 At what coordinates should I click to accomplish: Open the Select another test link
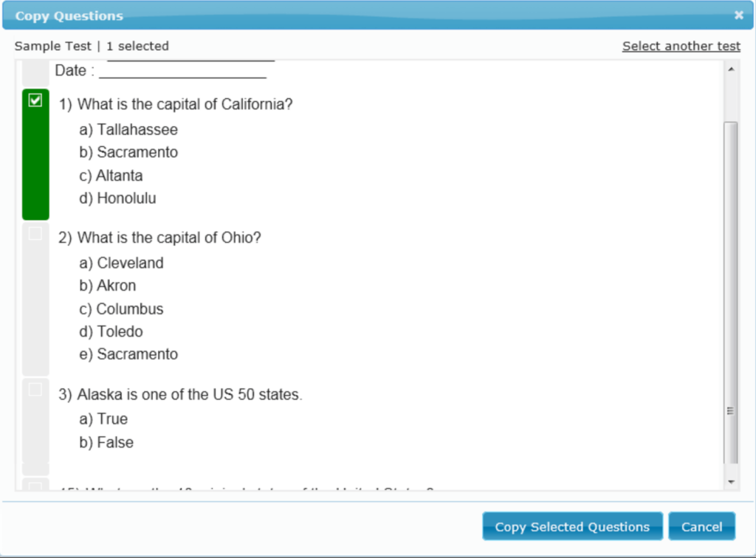click(681, 46)
